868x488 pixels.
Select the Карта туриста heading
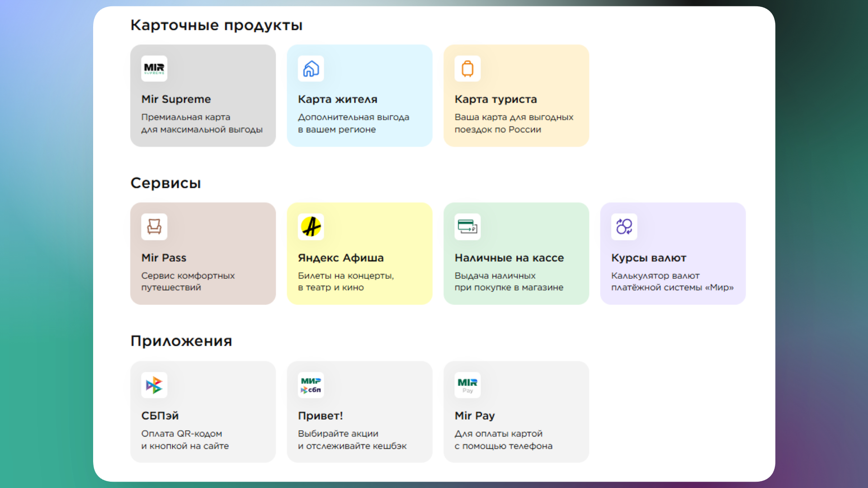click(495, 99)
